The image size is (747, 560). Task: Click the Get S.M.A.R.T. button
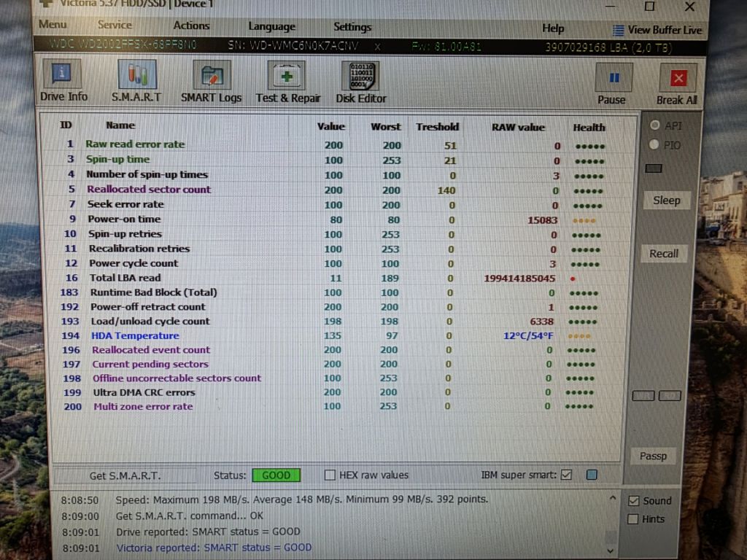[x=125, y=475]
